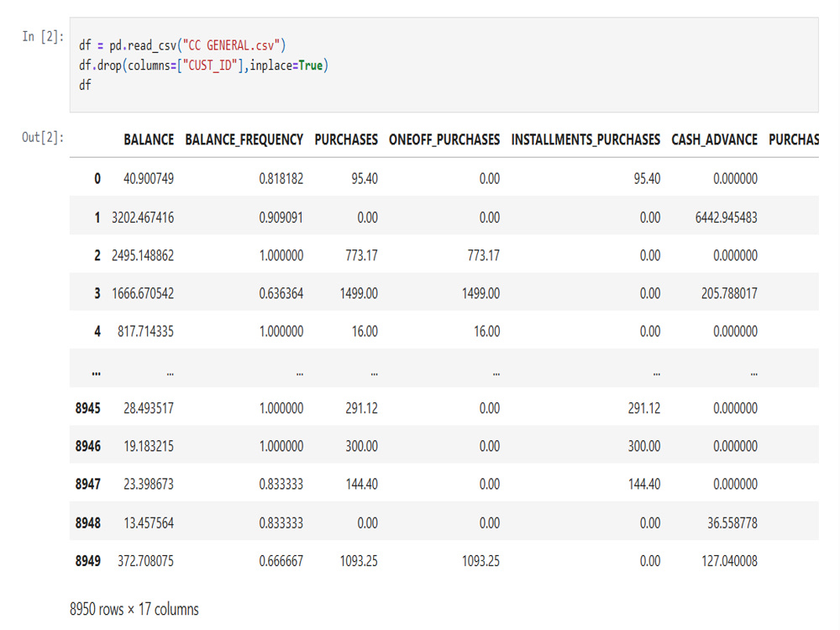840x630 pixels.
Task: Click the installments value 95.40 in row 0
Action: click(647, 178)
